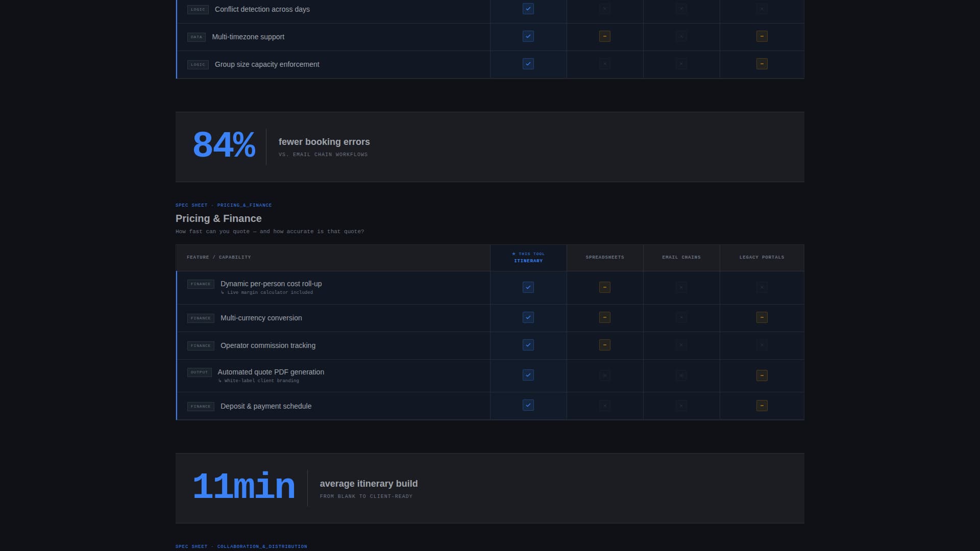This screenshot has width=980, height=551.
Task: Click the LOGIC badge for Conflict detection across days
Action: point(198,9)
